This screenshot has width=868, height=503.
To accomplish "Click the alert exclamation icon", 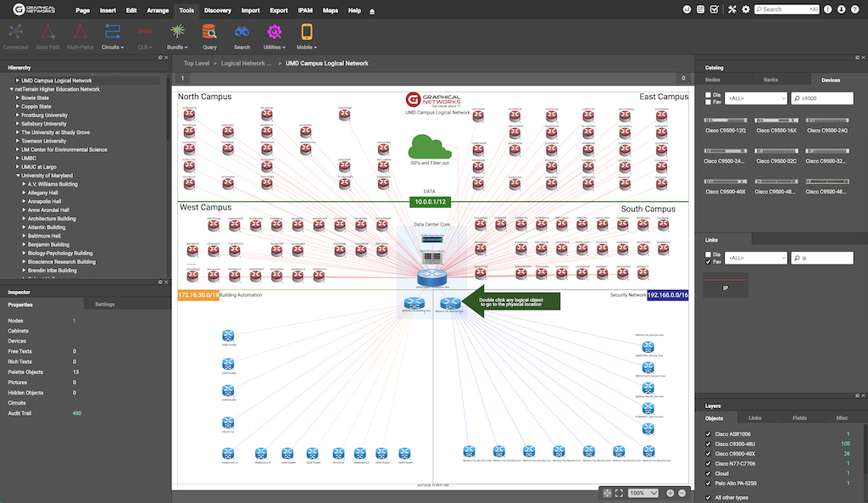I will click(x=827, y=9).
